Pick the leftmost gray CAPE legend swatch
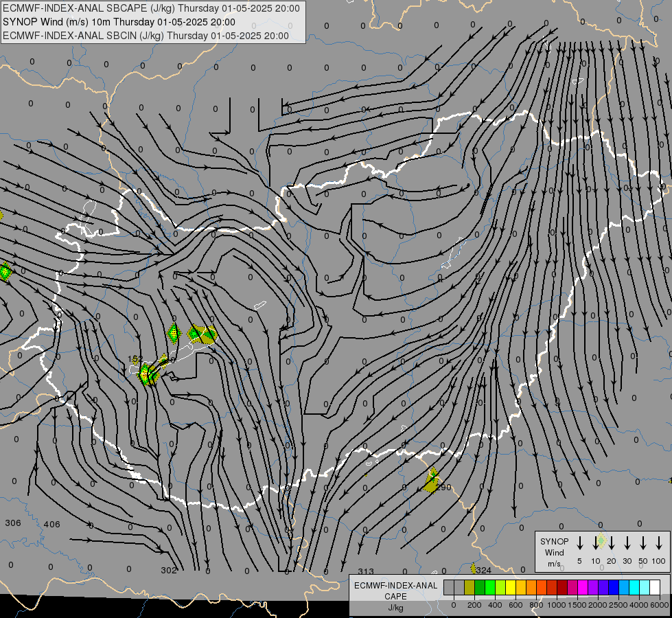Viewport: 672px width, 618px height. (x=449, y=588)
